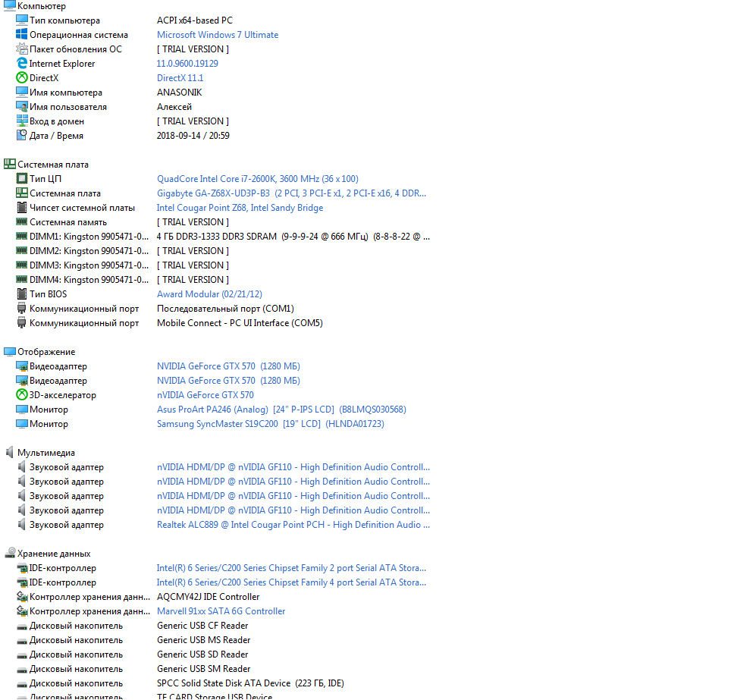This screenshot has width=737, height=700.
Task: Click the Тип ЦП processor icon
Action: click(22, 179)
